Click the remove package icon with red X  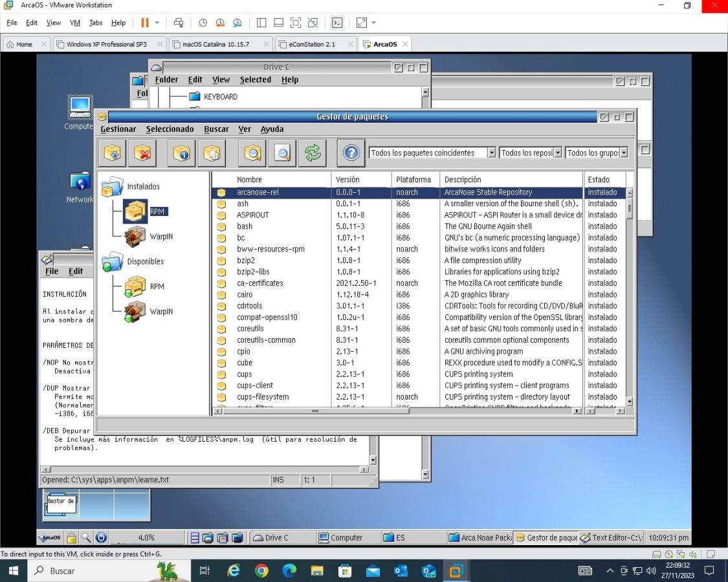point(142,153)
